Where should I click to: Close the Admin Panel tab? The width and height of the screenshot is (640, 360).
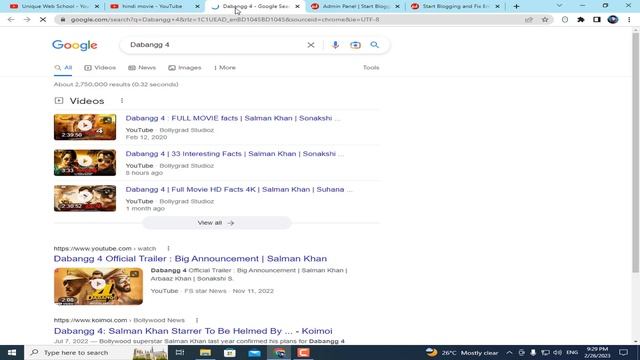397,7
